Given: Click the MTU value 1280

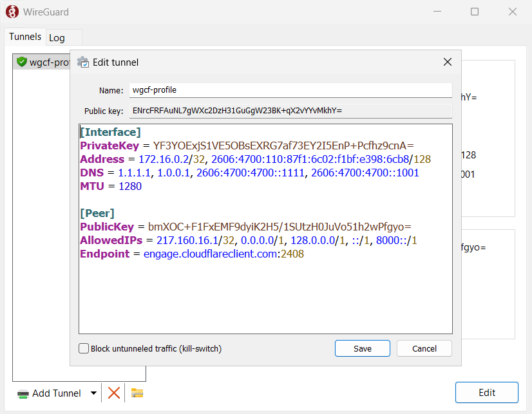Looking at the screenshot, I should point(130,186).
